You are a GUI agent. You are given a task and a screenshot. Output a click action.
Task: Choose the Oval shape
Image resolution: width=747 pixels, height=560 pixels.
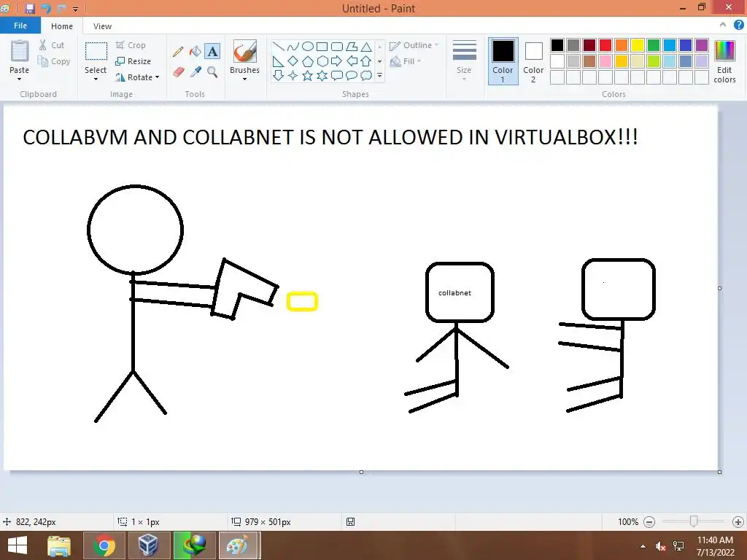[308, 46]
